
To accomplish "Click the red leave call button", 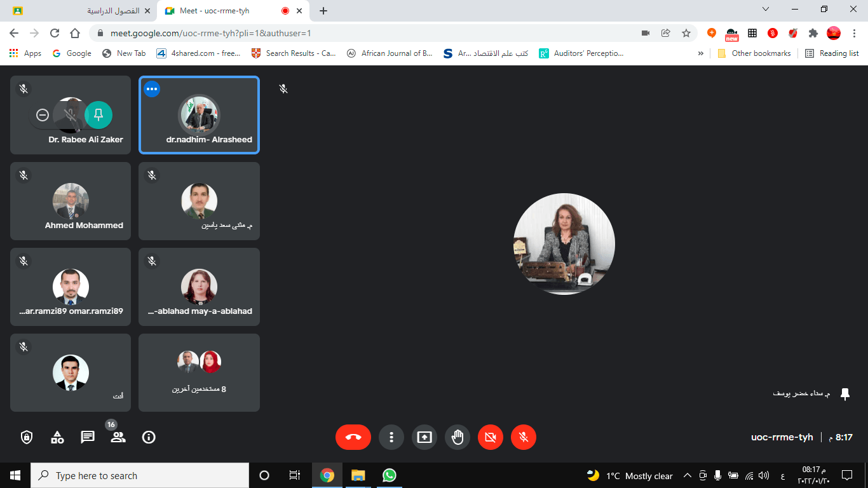I will 353,437.
